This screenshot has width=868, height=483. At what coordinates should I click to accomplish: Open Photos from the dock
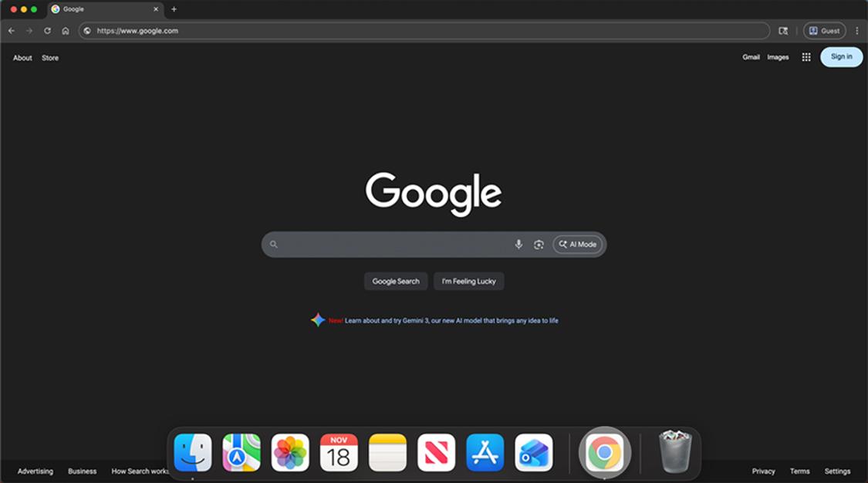292,451
